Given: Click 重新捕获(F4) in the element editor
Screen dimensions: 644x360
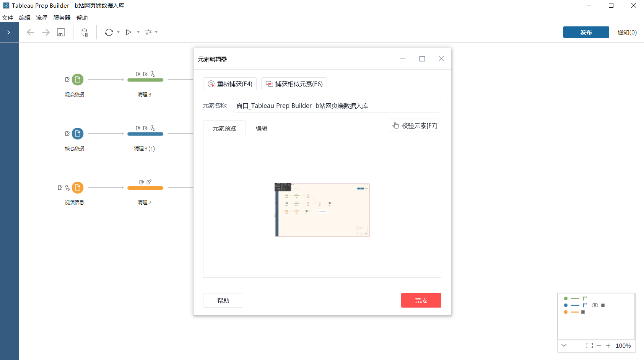Looking at the screenshot, I should pyautogui.click(x=230, y=84).
